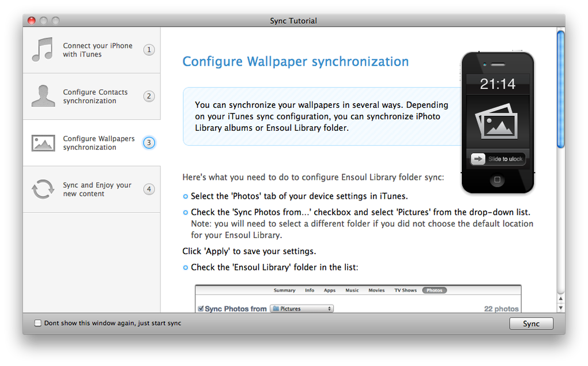This screenshot has width=588, height=366.
Task: Open 'Connect your iPhone with iTunes' step
Action: pyautogui.click(x=92, y=50)
